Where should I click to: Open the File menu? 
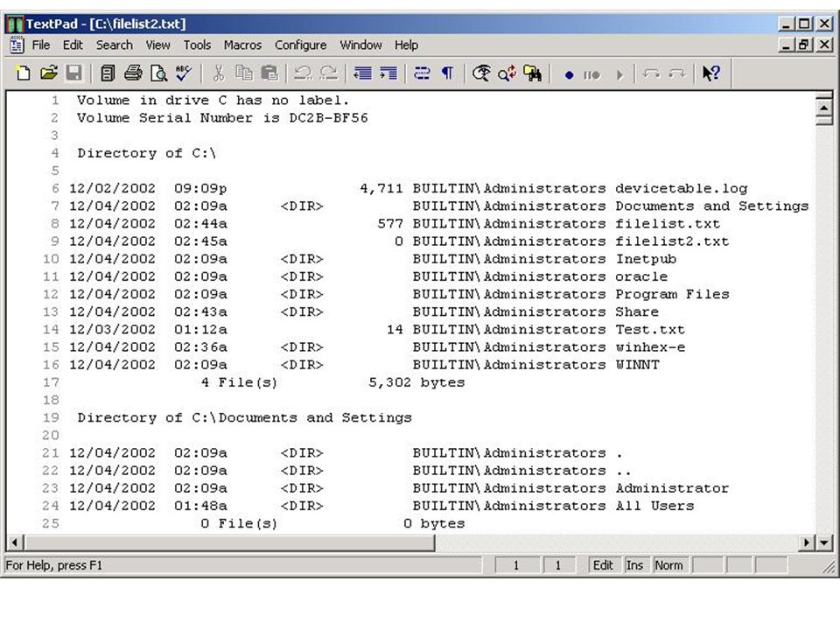click(x=41, y=45)
